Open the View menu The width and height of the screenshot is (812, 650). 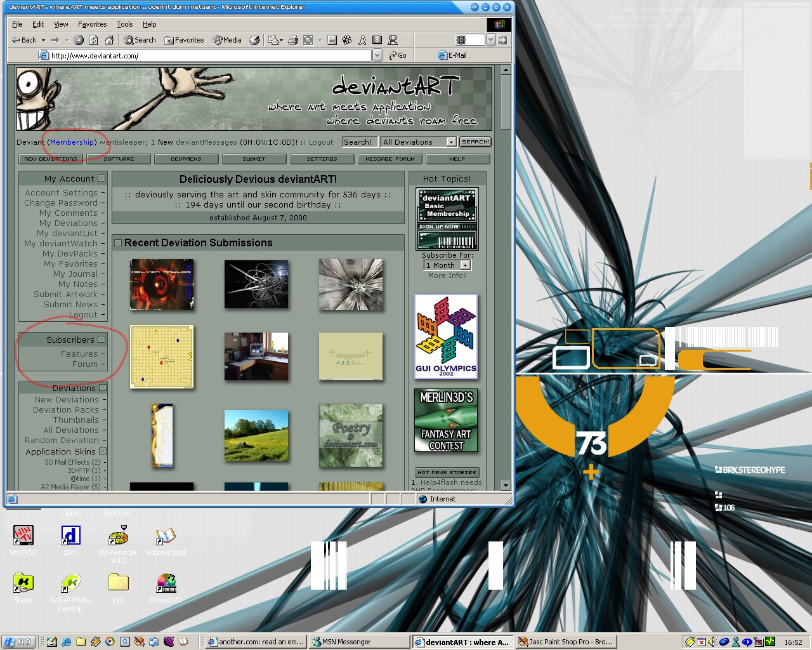(x=61, y=24)
